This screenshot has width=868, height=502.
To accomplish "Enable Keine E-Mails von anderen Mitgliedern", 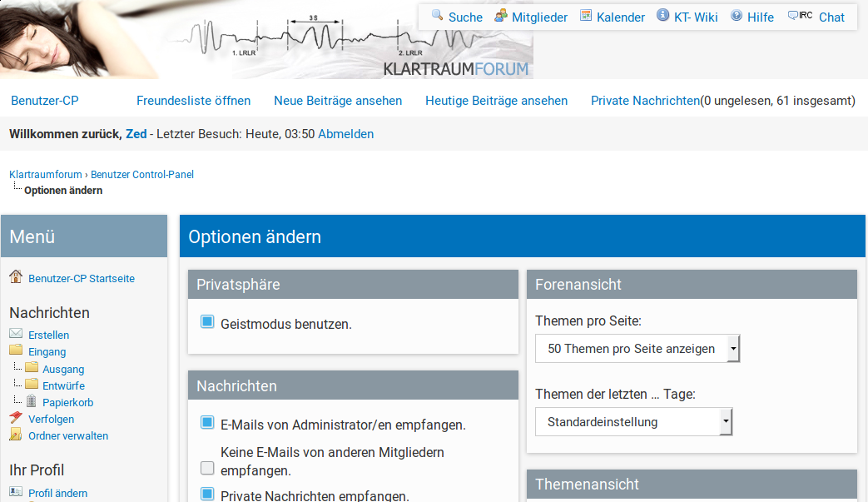I will pyautogui.click(x=207, y=468).
